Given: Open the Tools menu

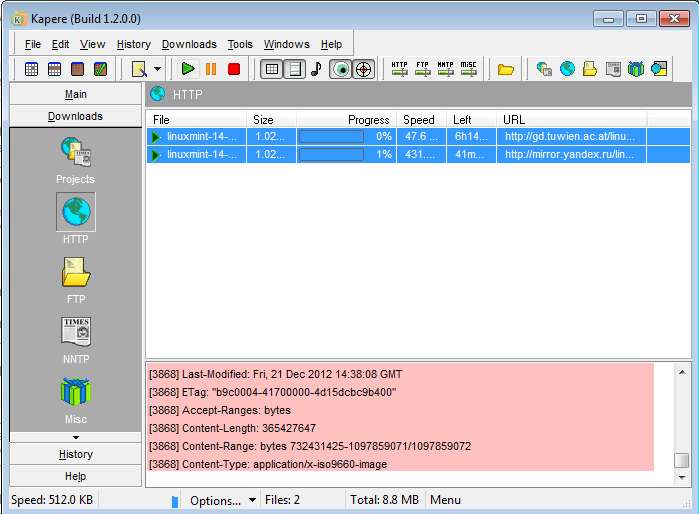Looking at the screenshot, I should pos(240,44).
